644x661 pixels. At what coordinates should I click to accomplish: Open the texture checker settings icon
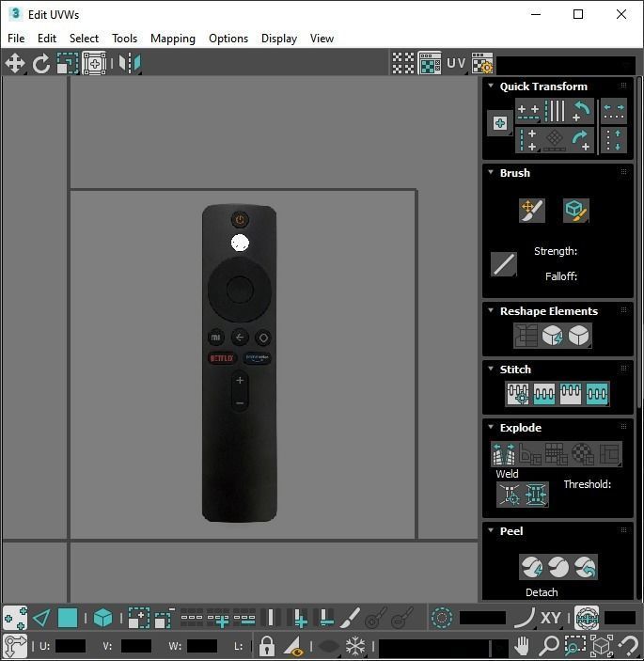481,64
